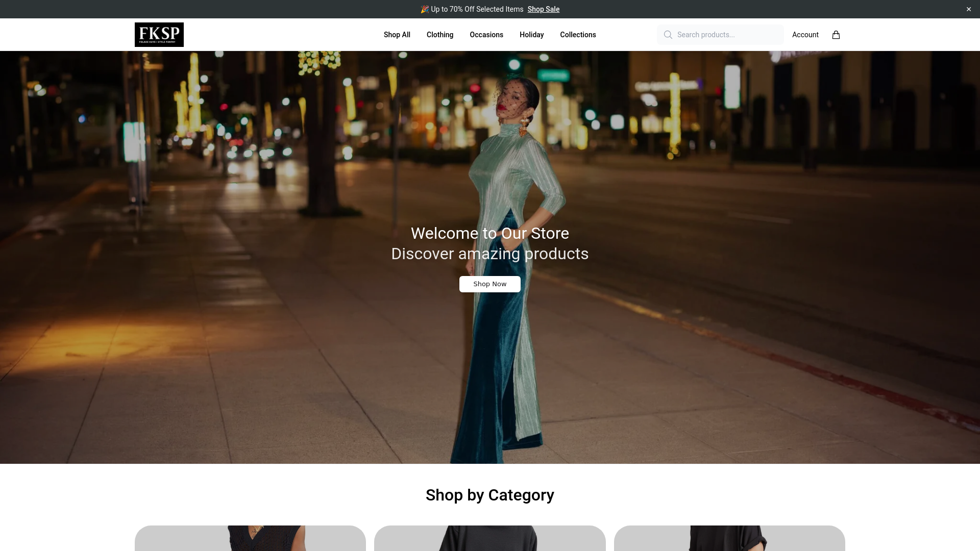Open the middle category card thumbnail
The width and height of the screenshot is (980, 551).
(x=490, y=538)
